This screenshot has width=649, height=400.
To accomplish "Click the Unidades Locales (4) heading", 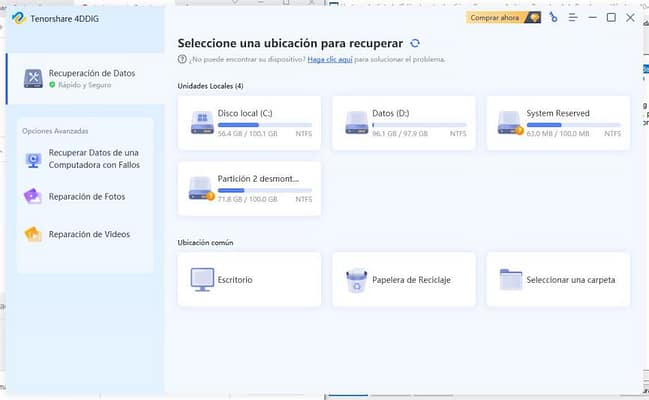I will [210, 86].
